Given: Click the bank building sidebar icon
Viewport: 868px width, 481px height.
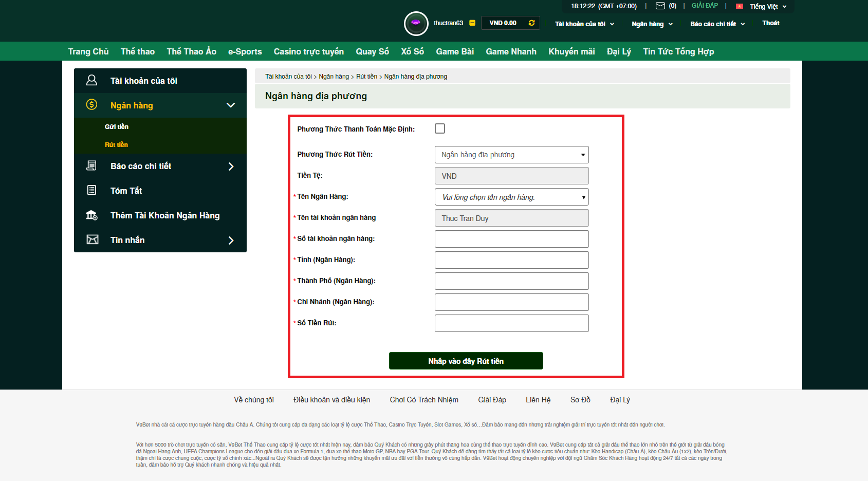Looking at the screenshot, I should tap(91, 215).
